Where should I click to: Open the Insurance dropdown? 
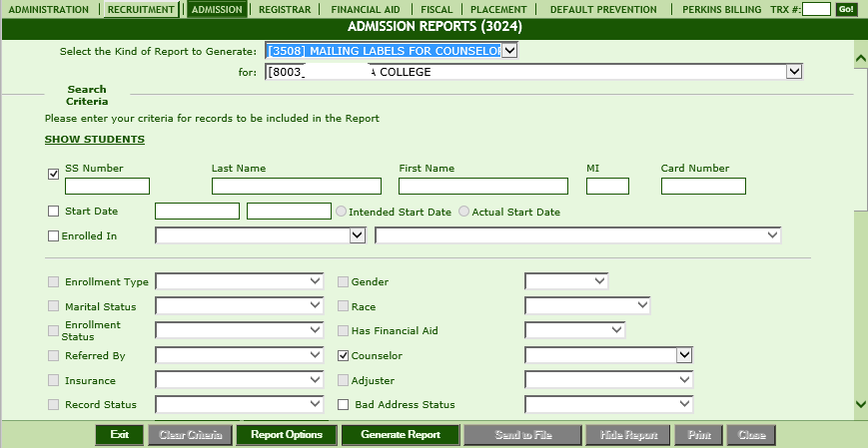coord(239,380)
